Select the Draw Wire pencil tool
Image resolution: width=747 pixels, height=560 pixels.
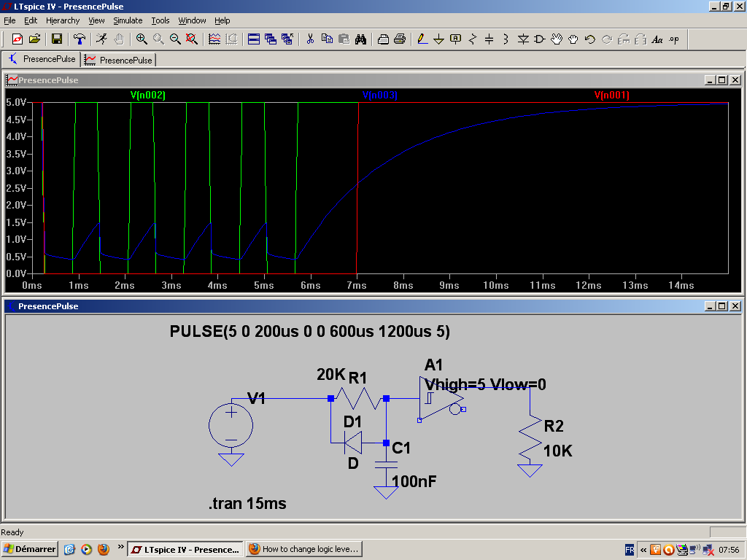click(x=422, y=39)
